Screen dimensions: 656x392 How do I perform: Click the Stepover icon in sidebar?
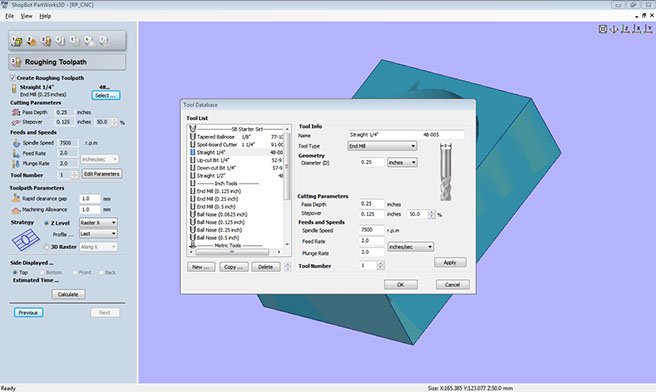pyautogui.click(x=16, y=122)
